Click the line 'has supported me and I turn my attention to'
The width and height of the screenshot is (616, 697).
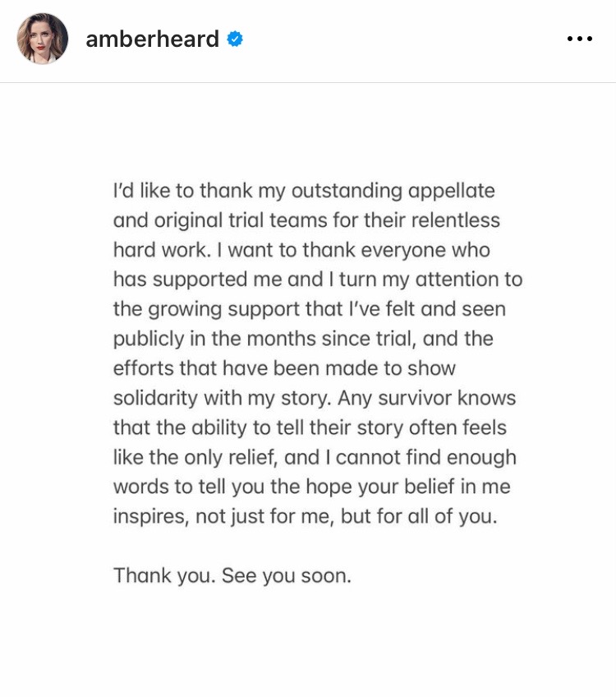[318, 279]
